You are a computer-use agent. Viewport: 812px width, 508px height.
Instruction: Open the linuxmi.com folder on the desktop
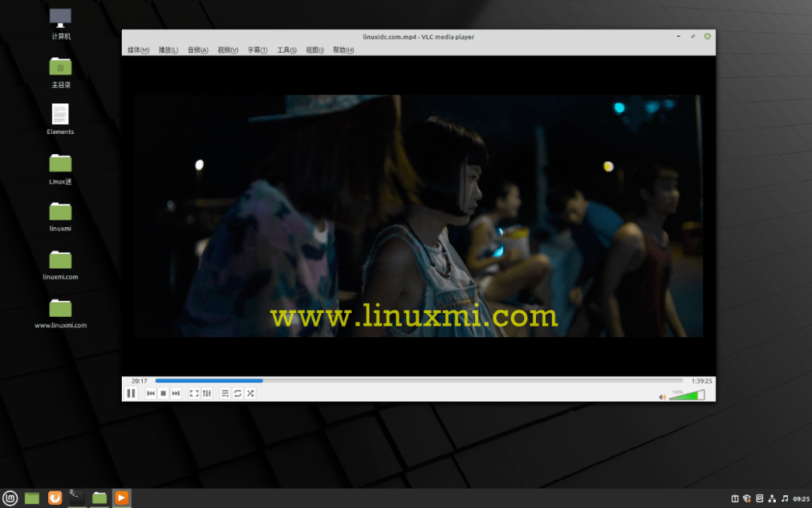click(x=59, y=262)
